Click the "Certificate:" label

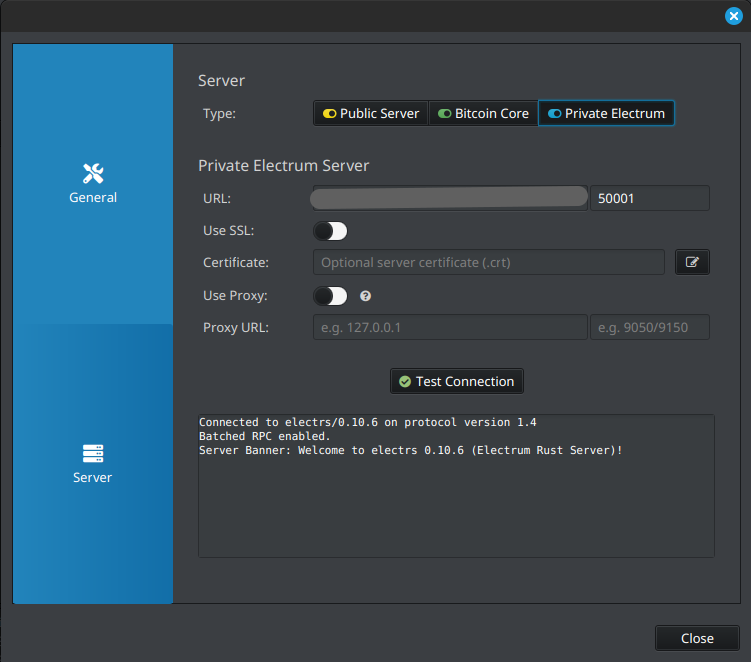click(236, 263)
